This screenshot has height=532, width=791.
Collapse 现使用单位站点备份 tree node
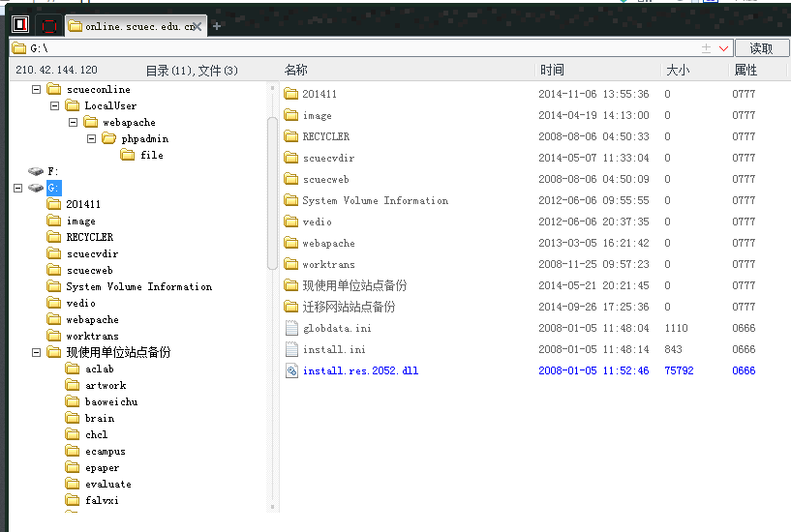tap(37, 353)
